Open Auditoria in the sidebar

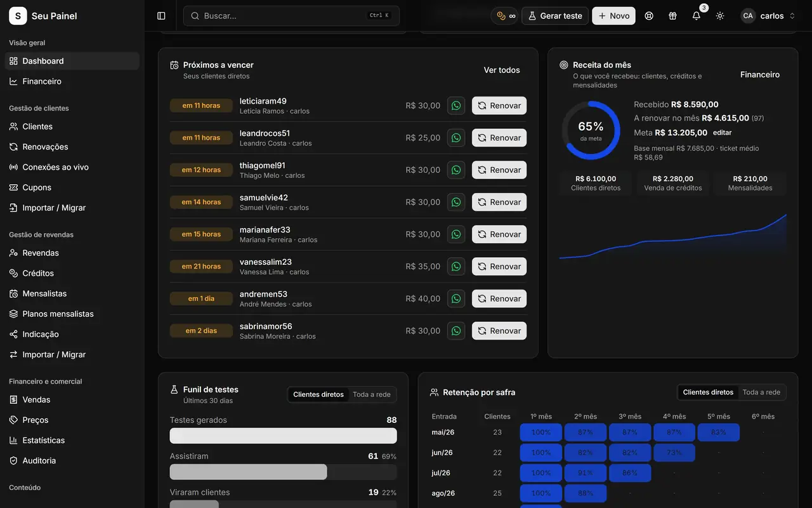(x=72, y=460)
